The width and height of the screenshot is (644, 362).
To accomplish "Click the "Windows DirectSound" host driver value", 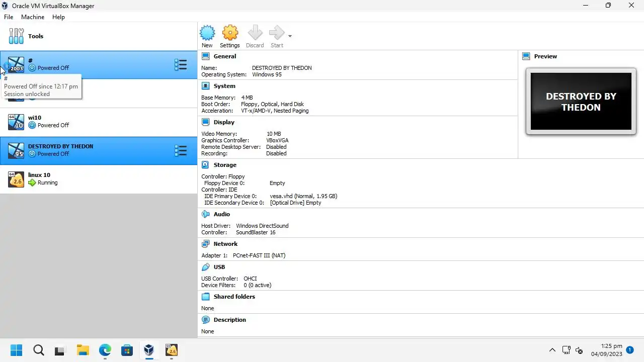I will coord(262,226).
